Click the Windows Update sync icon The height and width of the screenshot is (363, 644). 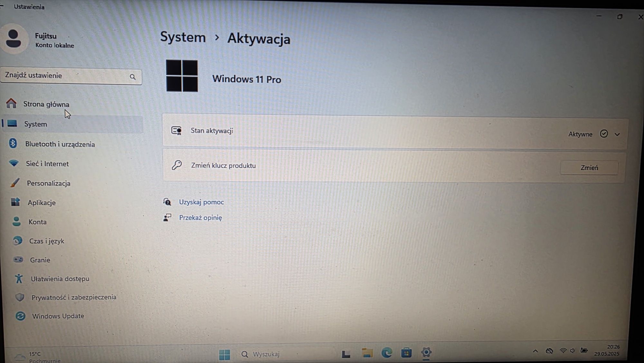pyautogui.click(x=21, y=316)
